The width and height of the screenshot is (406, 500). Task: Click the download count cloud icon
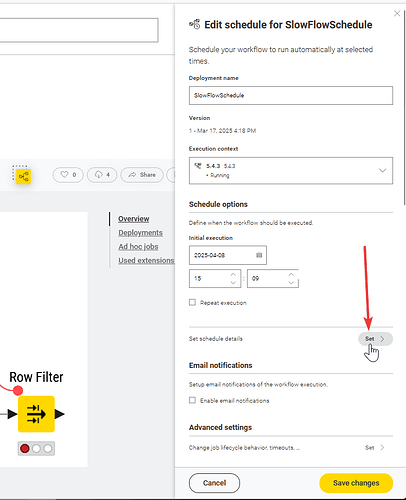[x=98, y=174]
